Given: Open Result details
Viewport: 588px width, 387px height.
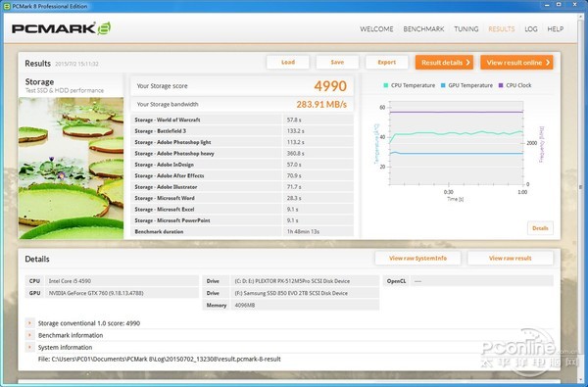Looking at the screenshot, I should point(444,63).
